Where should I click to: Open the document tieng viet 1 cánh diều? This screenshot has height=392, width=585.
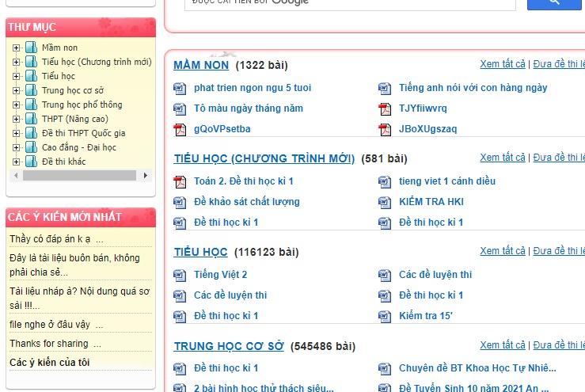coord(447,181)
